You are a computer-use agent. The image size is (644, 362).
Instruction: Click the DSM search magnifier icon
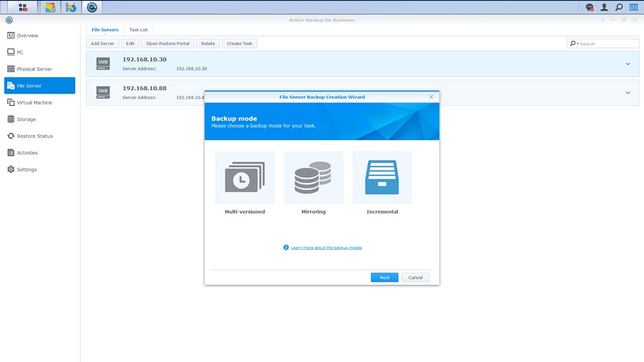coord(619,7)
